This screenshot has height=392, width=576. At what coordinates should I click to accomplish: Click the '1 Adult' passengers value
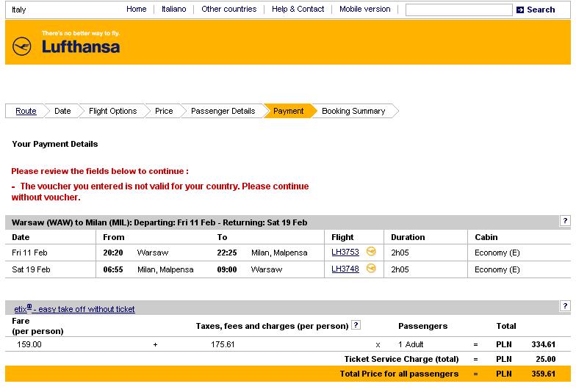411,344
